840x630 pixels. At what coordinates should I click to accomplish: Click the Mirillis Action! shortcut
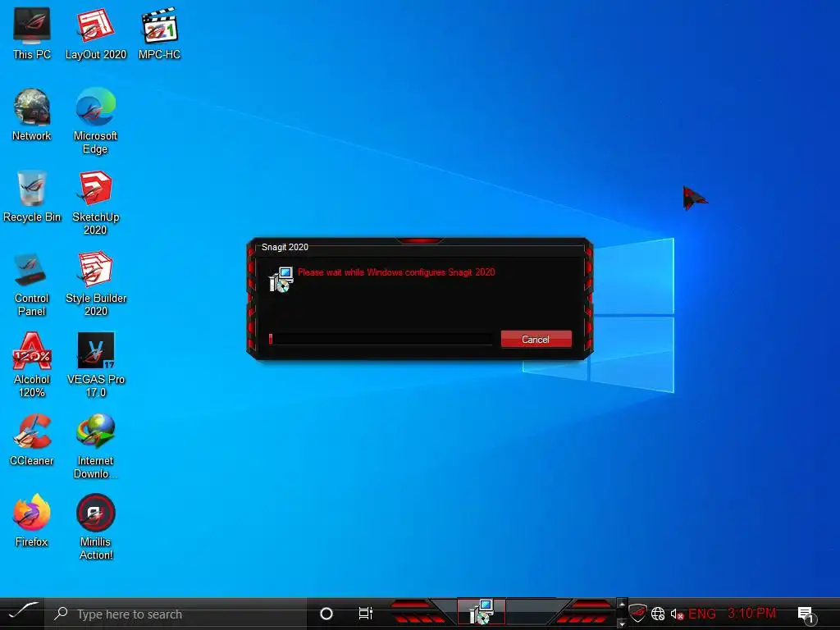coord(95,527)
